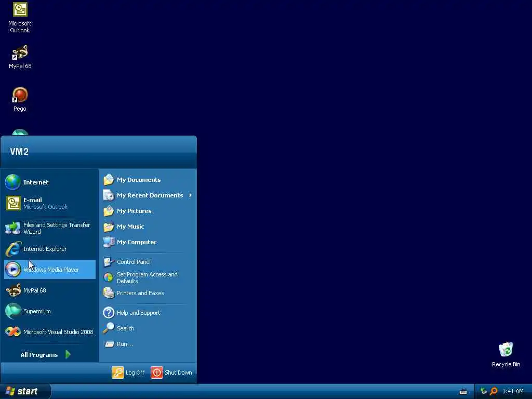Open My Documents folder
Image resolution: width=532 pixels, height=399 pixels.
coord(148,180)
